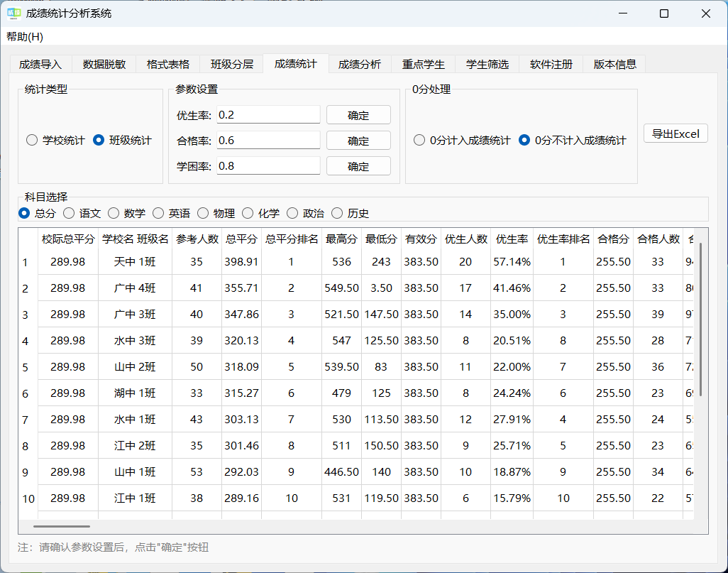Click 确定 next to 合格率
The image size is (728, 573).
(358, 140)
